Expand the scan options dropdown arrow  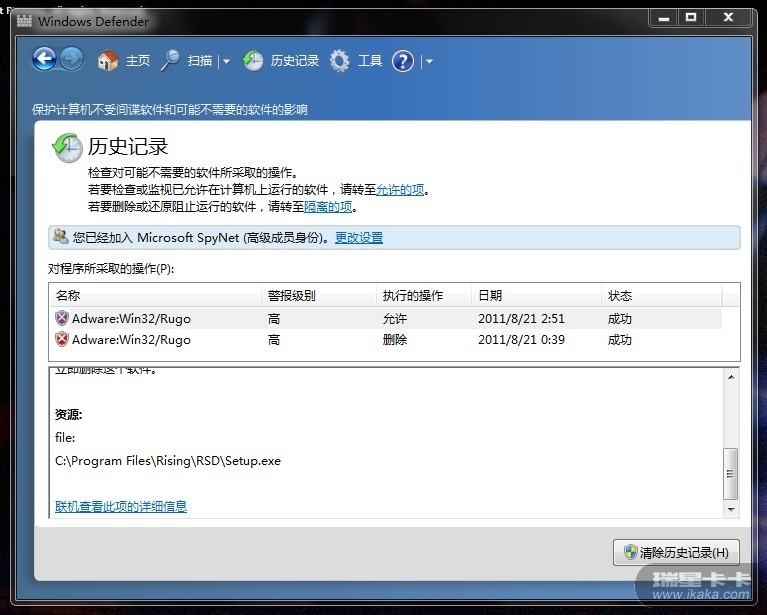226,62
